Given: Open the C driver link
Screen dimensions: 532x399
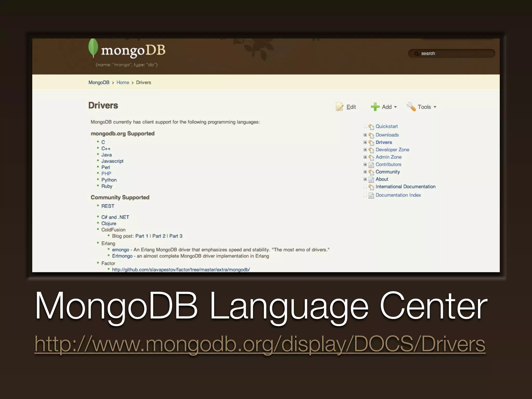Looking at the screenshot, I should click(x=103, y=142).
